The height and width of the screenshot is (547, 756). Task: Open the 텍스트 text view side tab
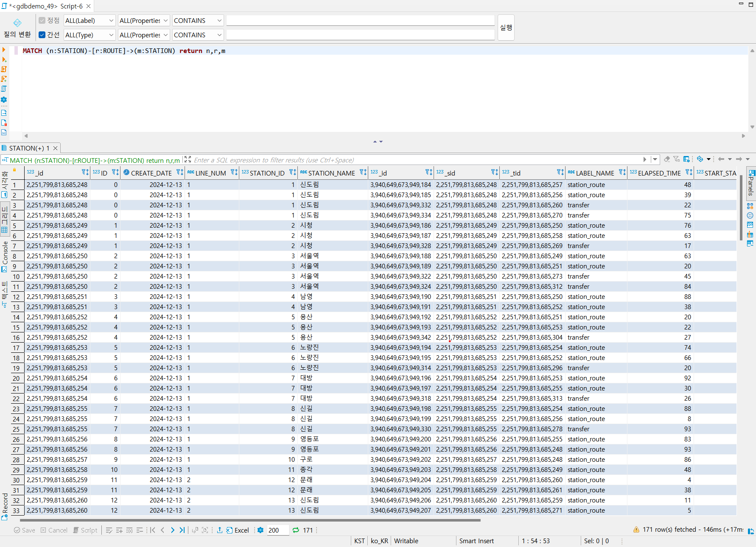5,294
